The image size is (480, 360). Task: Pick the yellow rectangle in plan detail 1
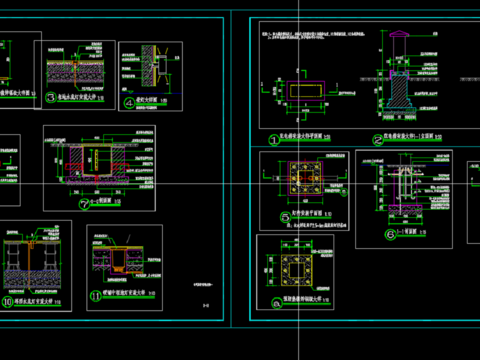(306, 91)
